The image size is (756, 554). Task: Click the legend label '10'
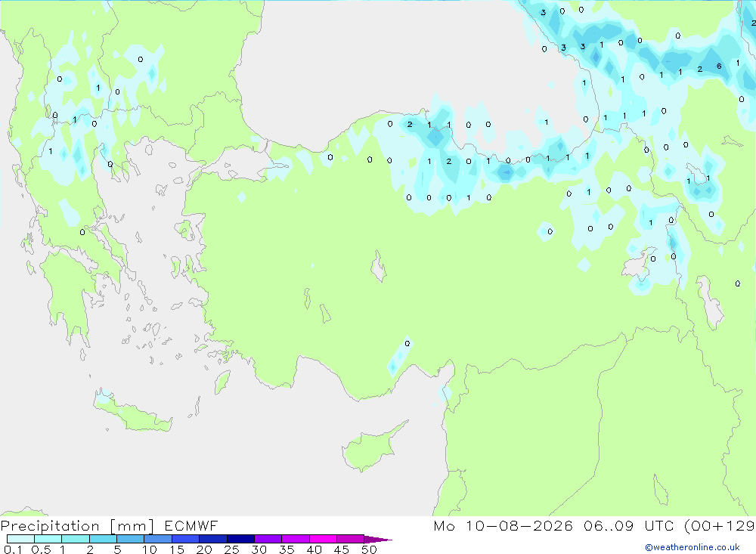150,549
